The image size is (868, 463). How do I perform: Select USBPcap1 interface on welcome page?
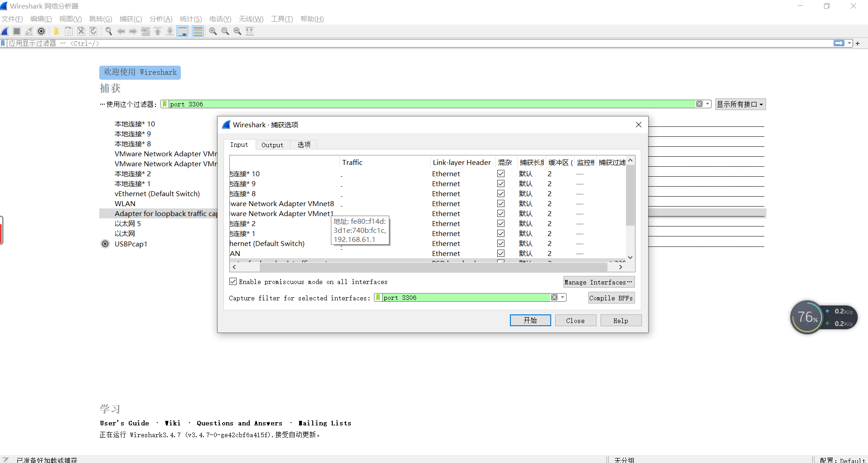click(131, 244)
